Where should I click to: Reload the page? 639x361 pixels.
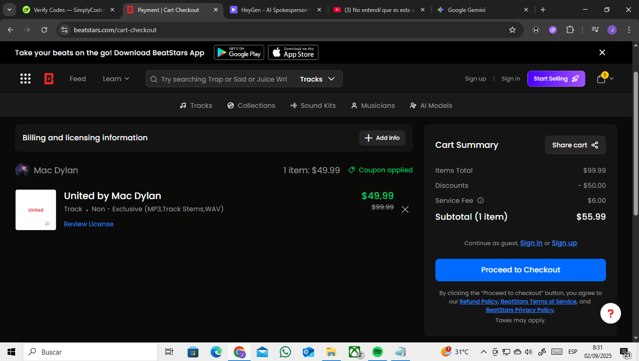[44, 30]
